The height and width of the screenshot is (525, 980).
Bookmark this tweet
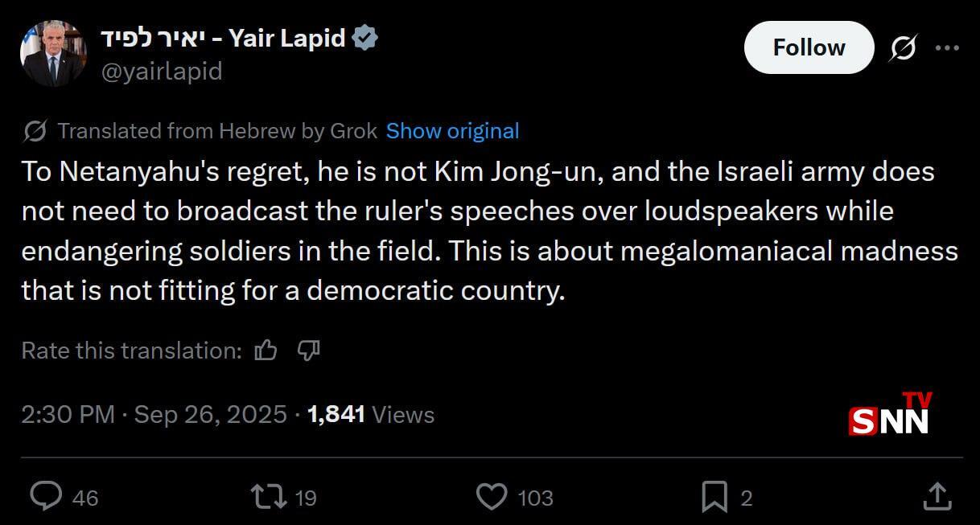click(x=714, y=497)
